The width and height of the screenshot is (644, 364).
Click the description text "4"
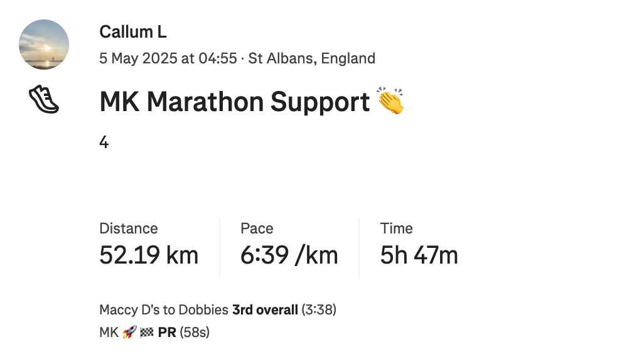pos(104,142)
